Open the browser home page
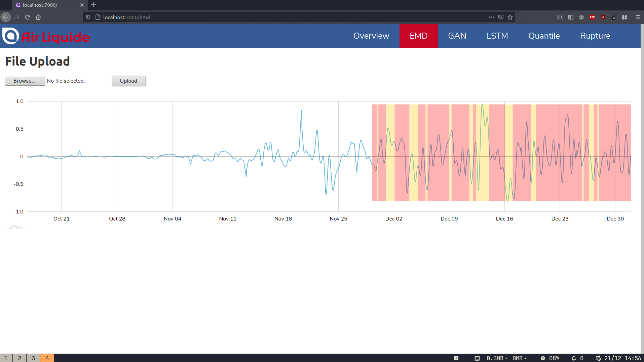The height and width of the screenshot is (362, 644). click(x=38, y=17)
